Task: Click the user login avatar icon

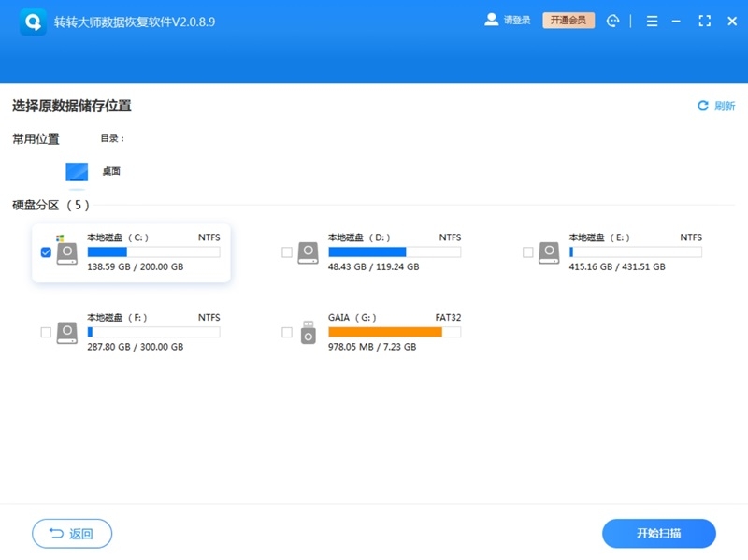Action: pyautogui.click(x=490, y=20)
